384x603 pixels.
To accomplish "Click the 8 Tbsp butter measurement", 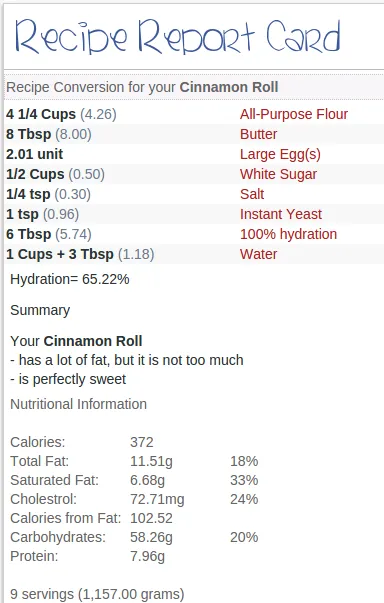I will click(x=28, y=134).
